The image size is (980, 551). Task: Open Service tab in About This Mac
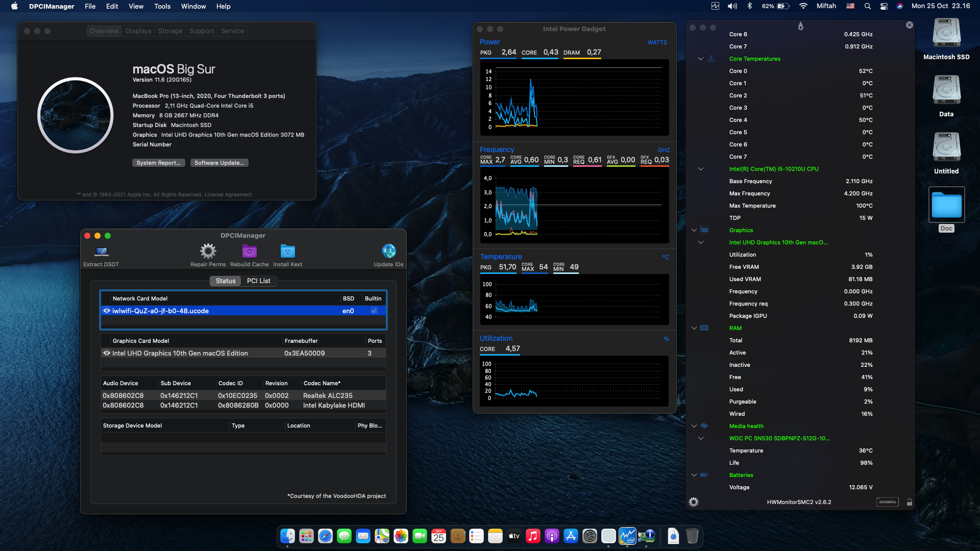232,31
